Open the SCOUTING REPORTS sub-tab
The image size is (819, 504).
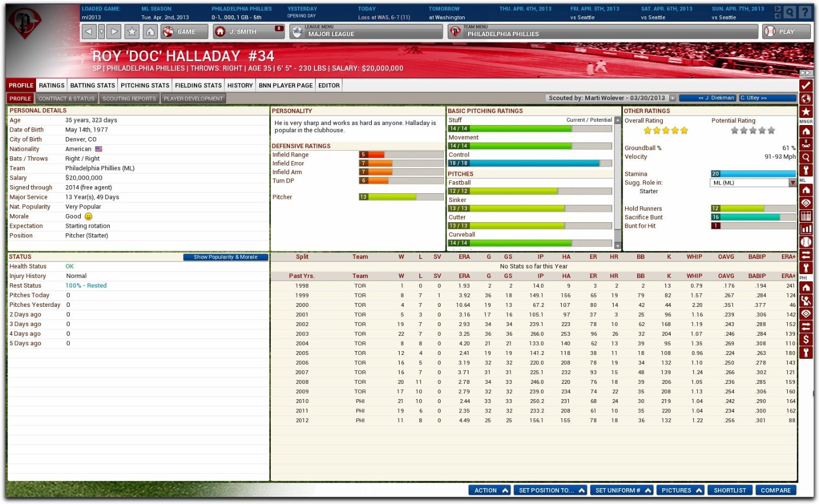pos(129,98)
